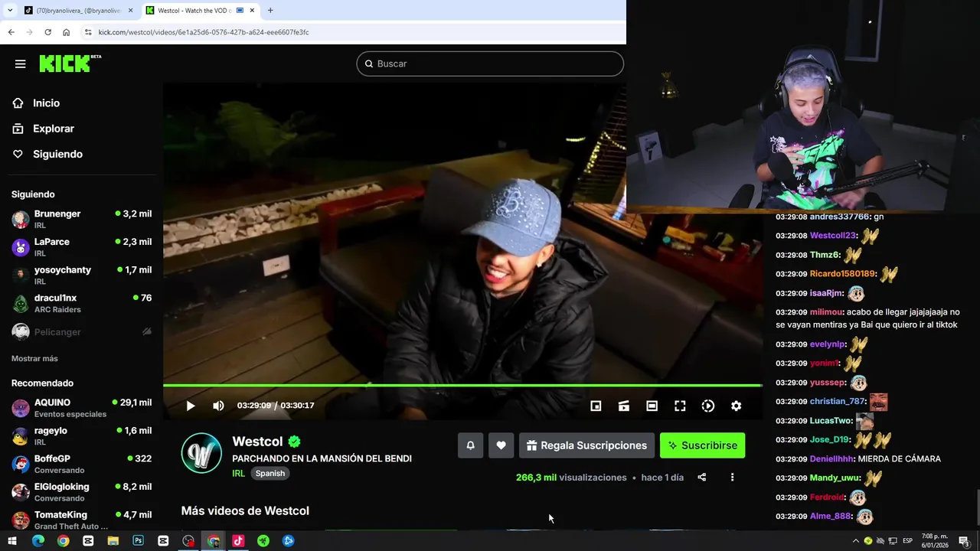Open Microsoft Edge from taskbar

(x=38, y=541)
